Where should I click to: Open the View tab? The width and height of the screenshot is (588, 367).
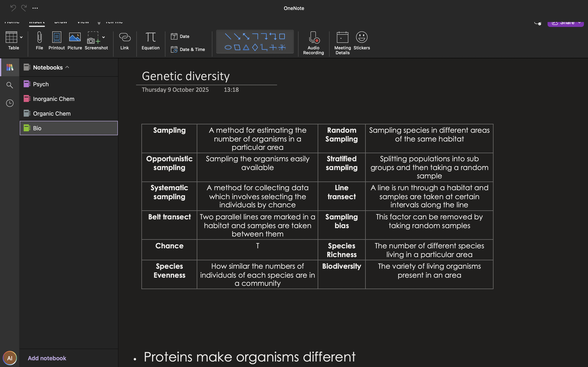[83, 22]
